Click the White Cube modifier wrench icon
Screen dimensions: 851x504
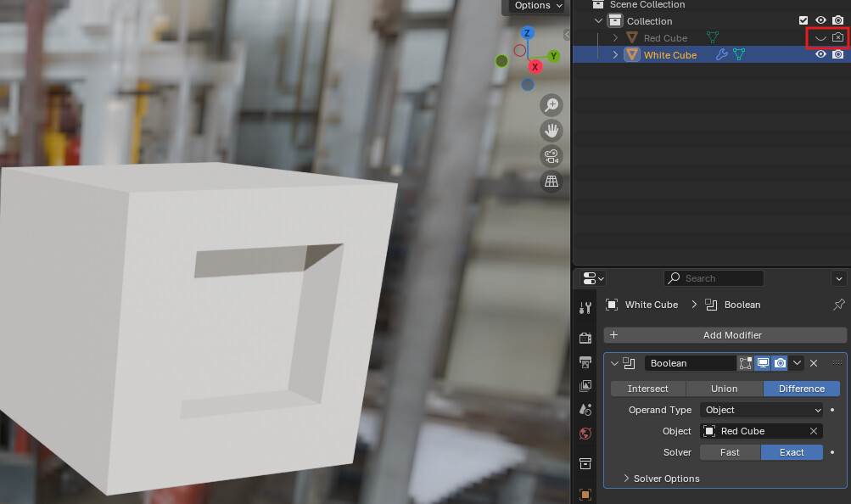(x=721, y=55)
